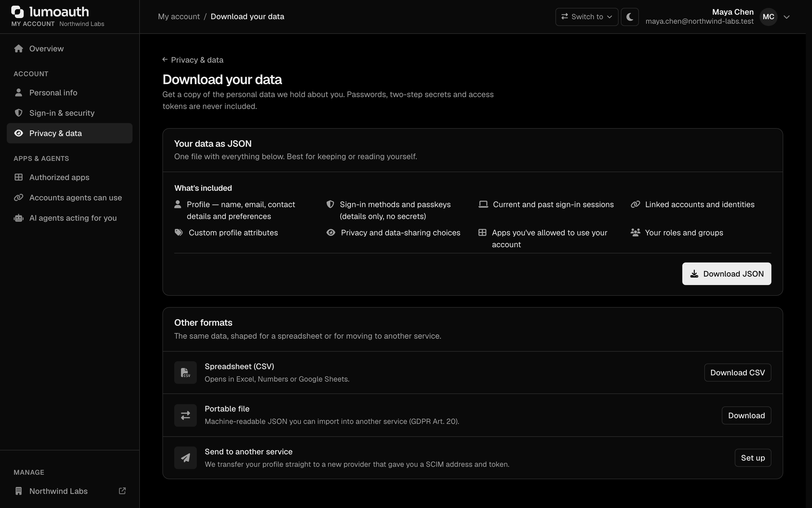The width and height of the screenshot is (812, 508).
Task: Open the Switch to dropdown
Action: click(x=586, y=17)
